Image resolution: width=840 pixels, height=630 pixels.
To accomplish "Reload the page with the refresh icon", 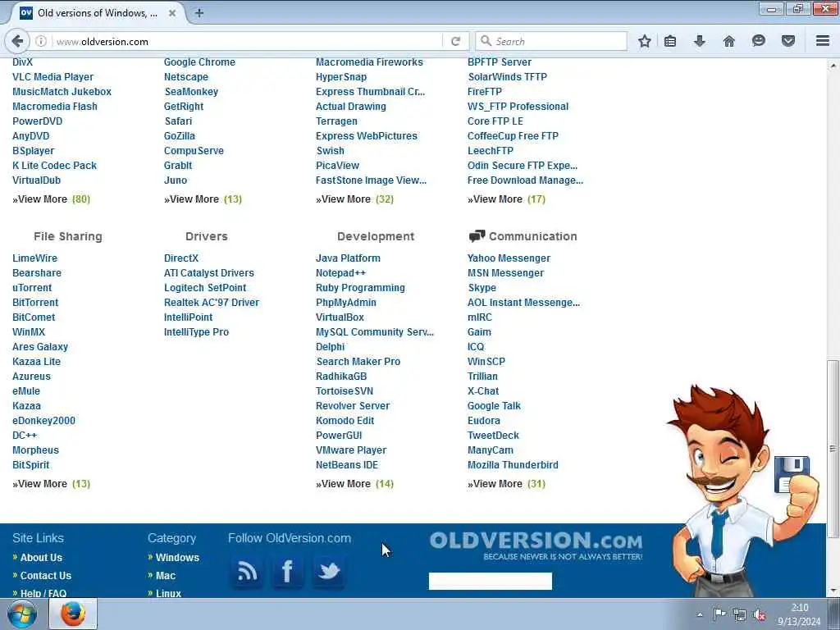I will click(455, 41).
